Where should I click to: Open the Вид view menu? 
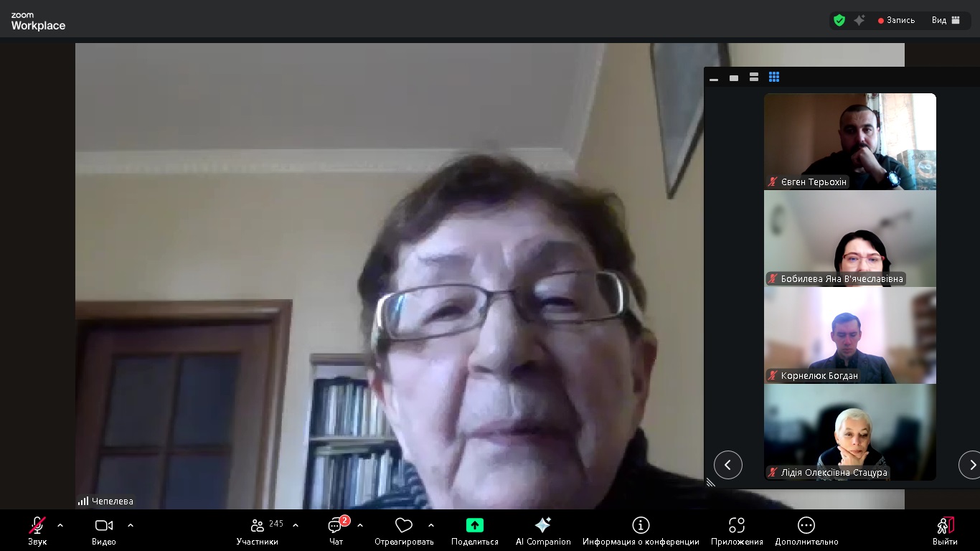(x=946, y=20)
